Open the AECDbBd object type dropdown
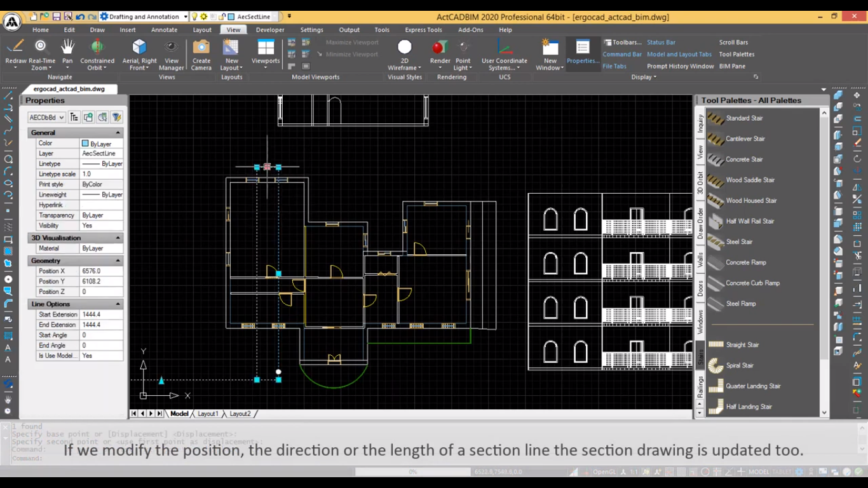 [46, 118]
